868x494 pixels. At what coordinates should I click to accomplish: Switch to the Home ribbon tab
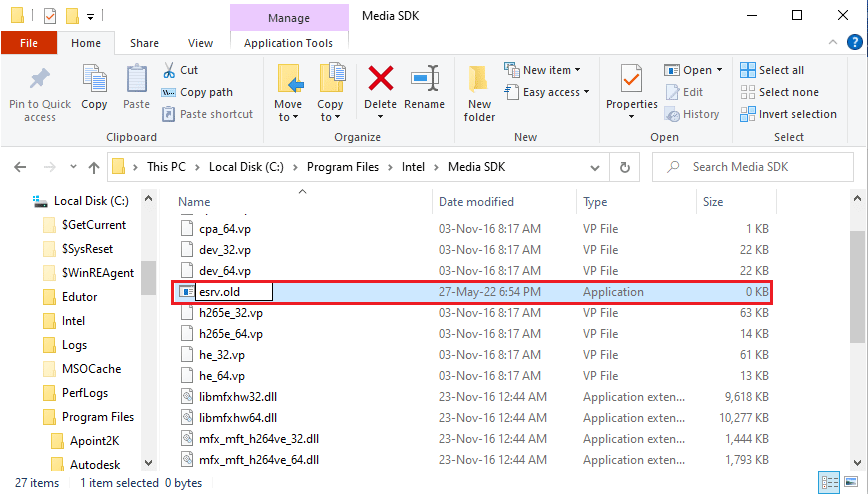pos(86,43)
